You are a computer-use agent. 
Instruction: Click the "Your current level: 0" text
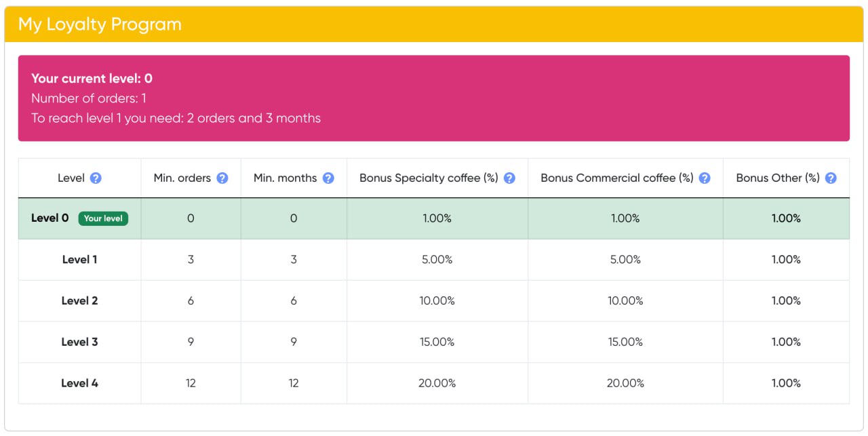(92, 79)
